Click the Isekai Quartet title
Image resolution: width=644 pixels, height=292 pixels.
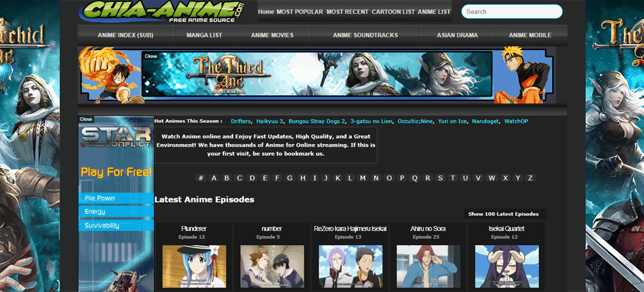[x=506, y=228]
